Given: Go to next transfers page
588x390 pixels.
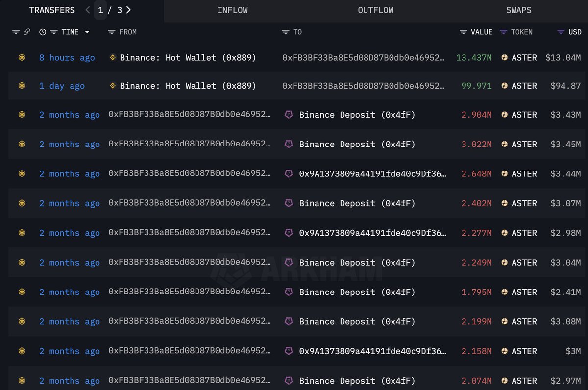Looking at the screenshot, I should (129, 10).
